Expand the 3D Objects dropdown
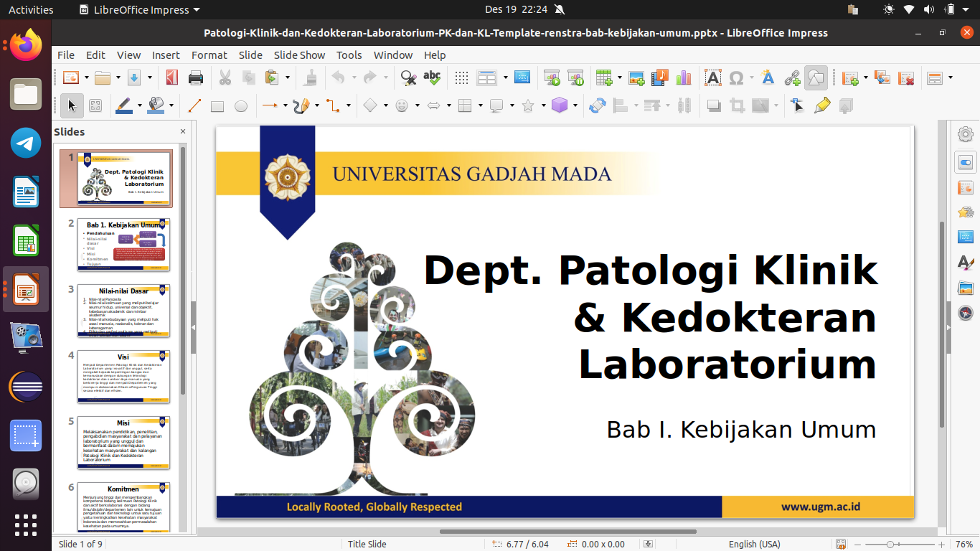 (x=575, y=105)
